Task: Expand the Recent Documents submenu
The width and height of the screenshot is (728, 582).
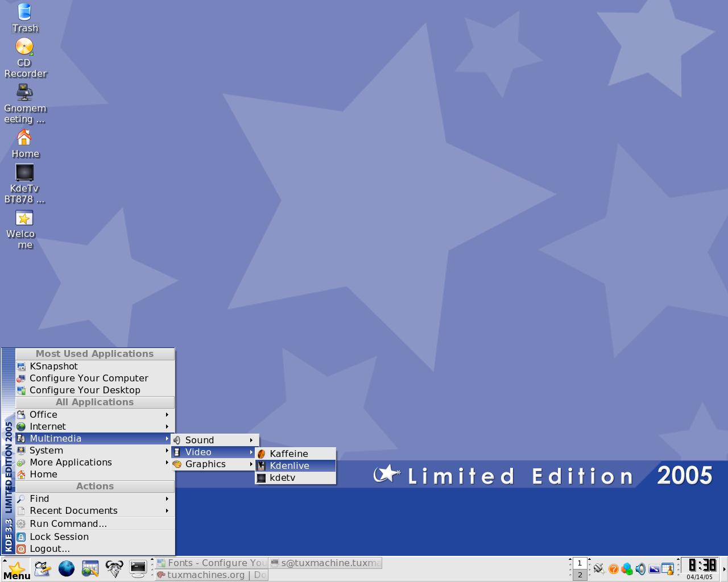Action: pos(95,510)
